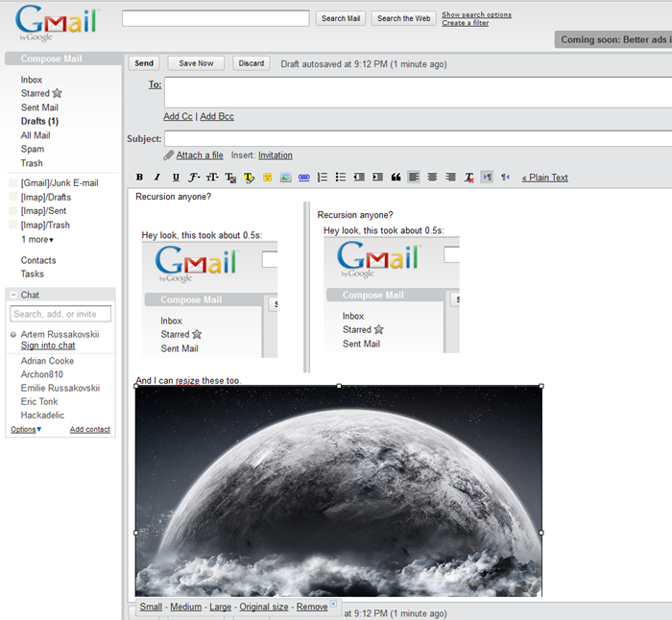Insert an Invitation

(x=276, y=155)
